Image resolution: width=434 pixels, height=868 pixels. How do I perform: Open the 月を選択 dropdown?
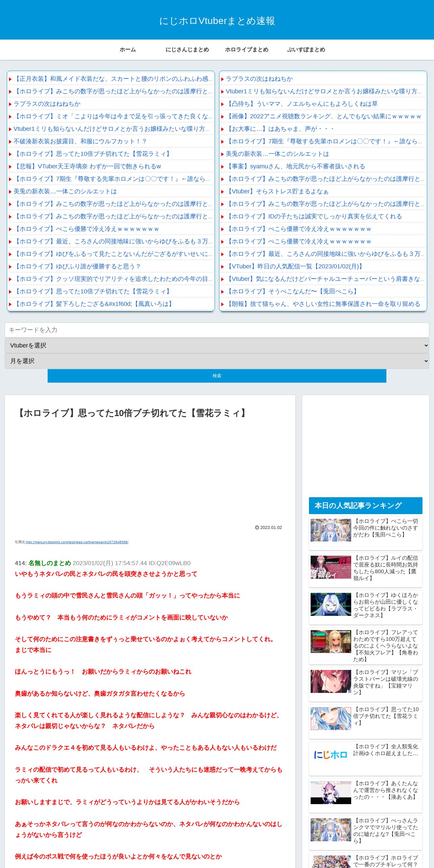[217, 361]
